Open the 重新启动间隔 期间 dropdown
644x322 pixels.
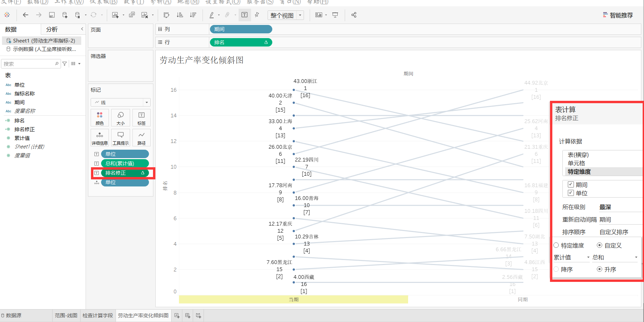[620, 219]
